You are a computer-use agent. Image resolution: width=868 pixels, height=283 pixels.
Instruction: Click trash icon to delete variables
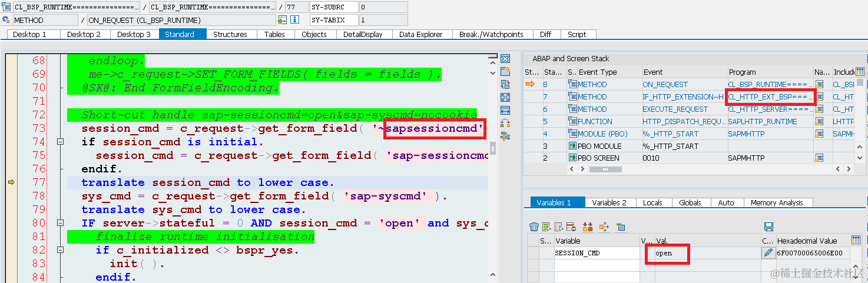(534, 227)
